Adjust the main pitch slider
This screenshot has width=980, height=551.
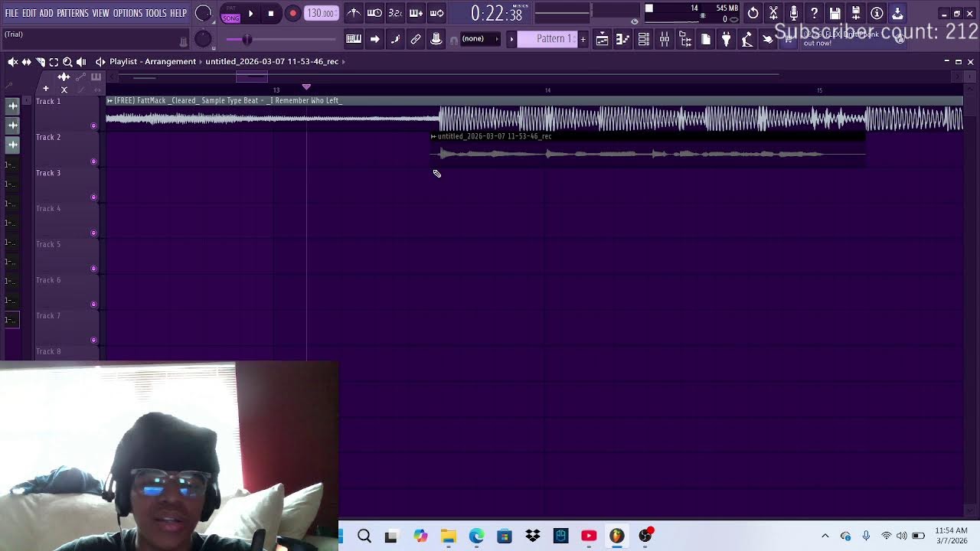tap(282, 39)
